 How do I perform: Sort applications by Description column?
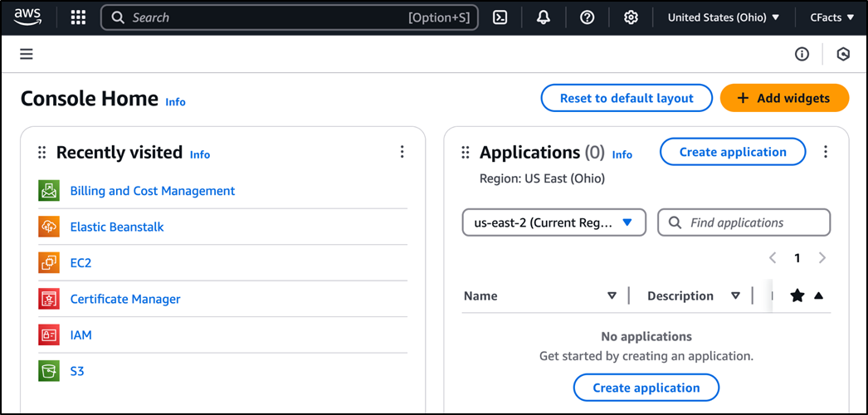click(x=735, y=295)
